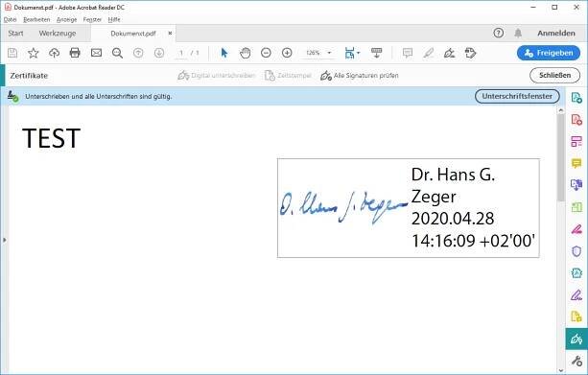
Task: Zoom out with the minus icon
Action: 266,53
